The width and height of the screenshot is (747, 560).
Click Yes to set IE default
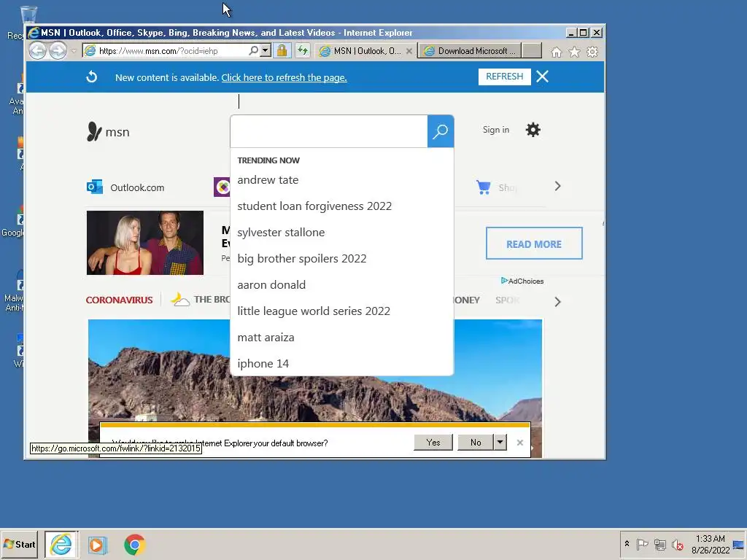coord(433,443)
